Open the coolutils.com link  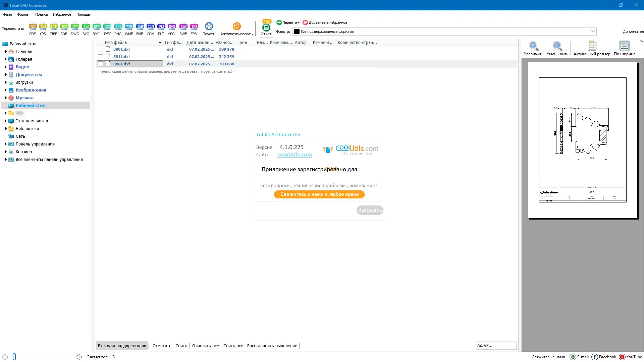pos(294,155)
